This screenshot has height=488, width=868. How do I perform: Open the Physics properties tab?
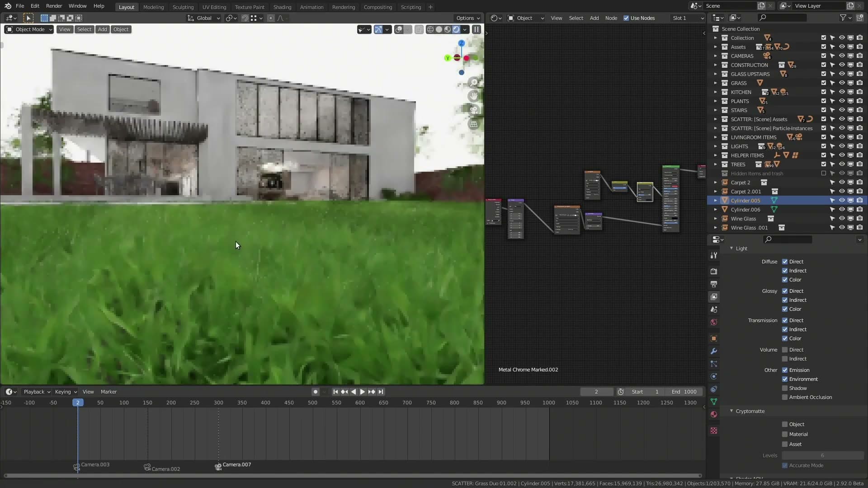pyautogui.click(x=714, y=376)
